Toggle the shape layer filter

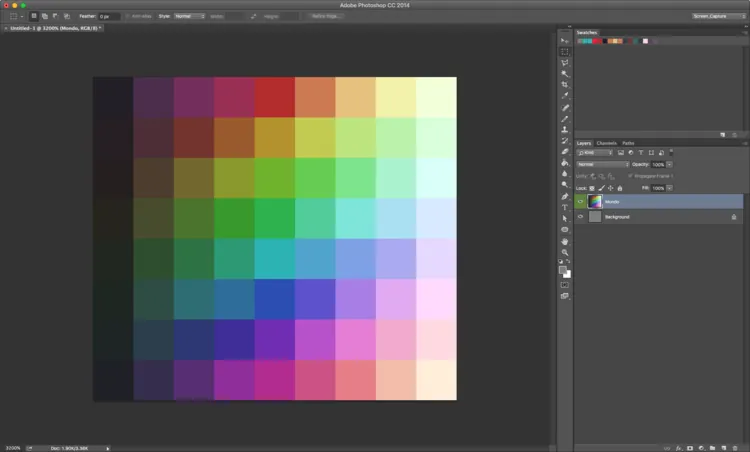(x=651, y=153)
